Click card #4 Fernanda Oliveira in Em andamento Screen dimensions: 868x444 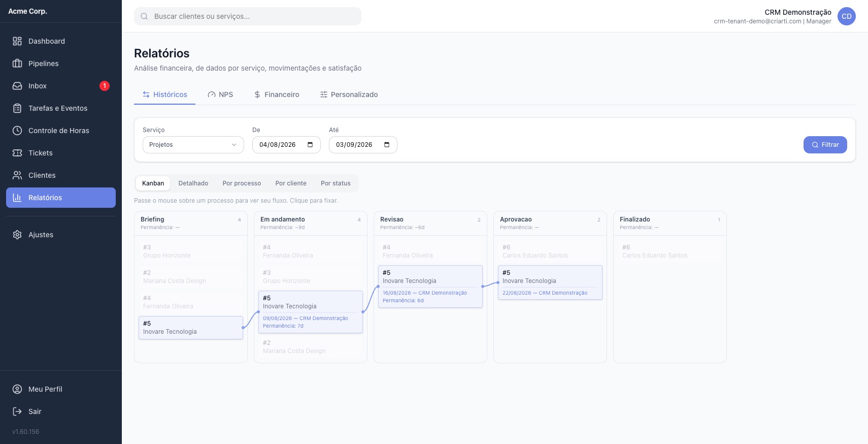[x=311, y=251]
